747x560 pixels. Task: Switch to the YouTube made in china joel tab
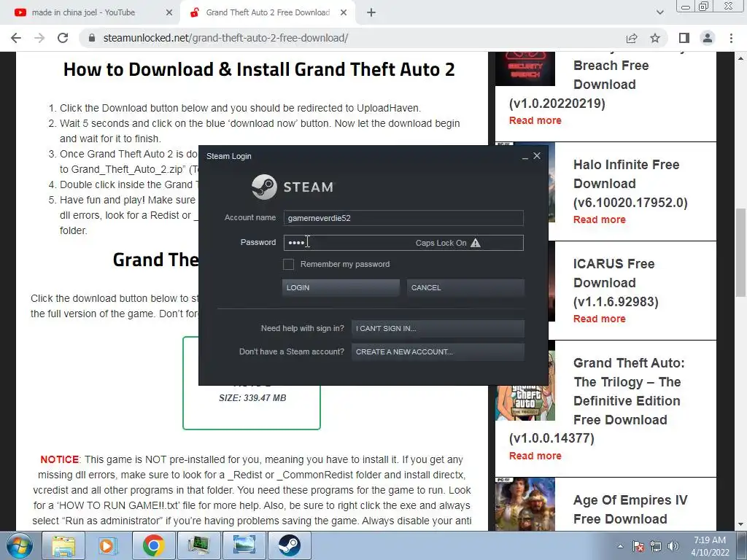90,13
